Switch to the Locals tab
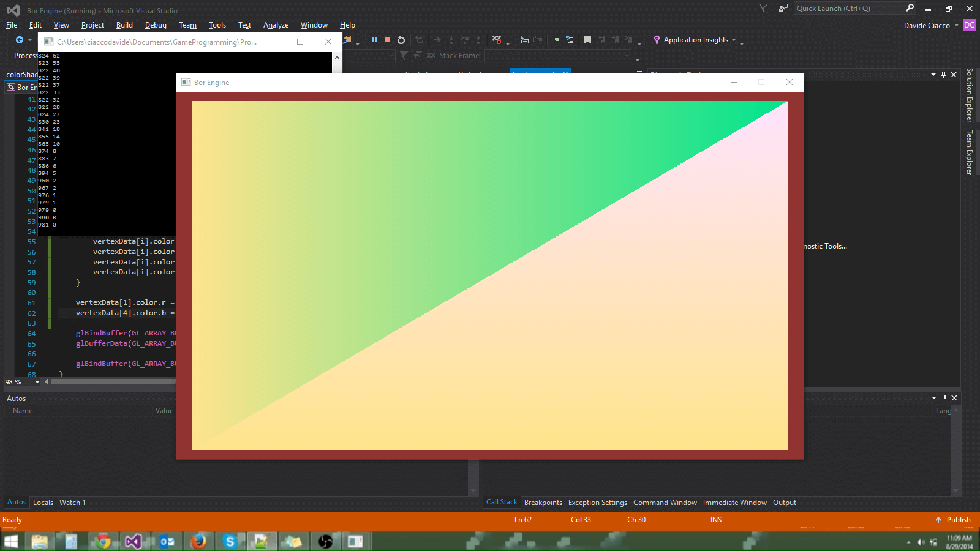Viewport: 980px width, 551px height. (43, 503)
